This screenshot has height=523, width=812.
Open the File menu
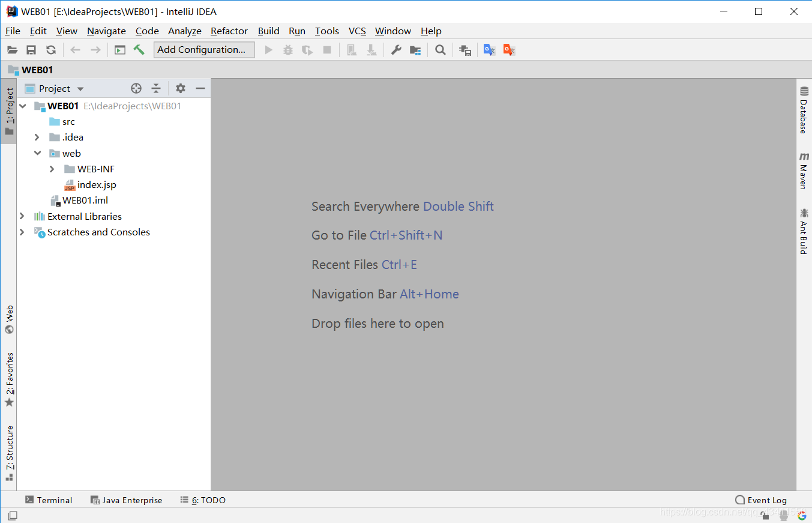pos(13,31)
